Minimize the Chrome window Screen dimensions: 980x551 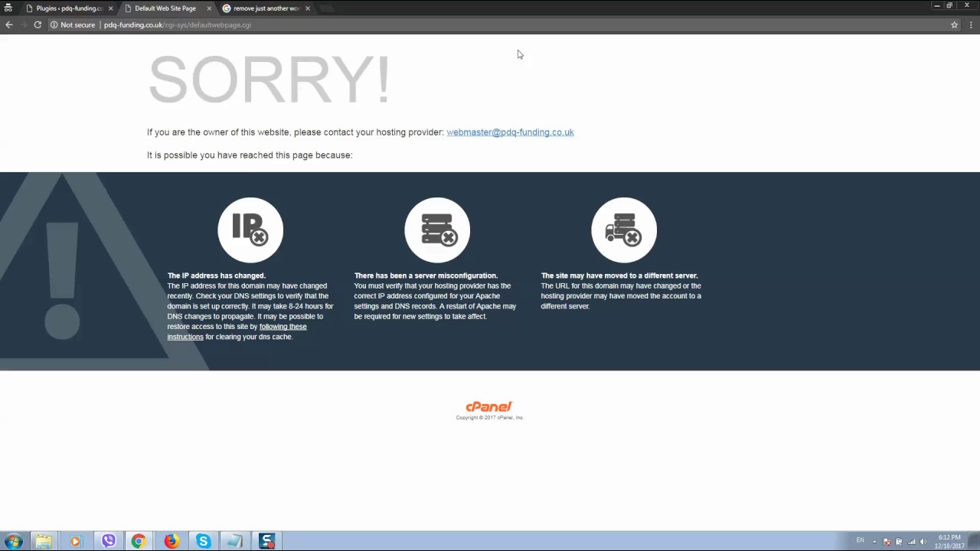point(936,5)
